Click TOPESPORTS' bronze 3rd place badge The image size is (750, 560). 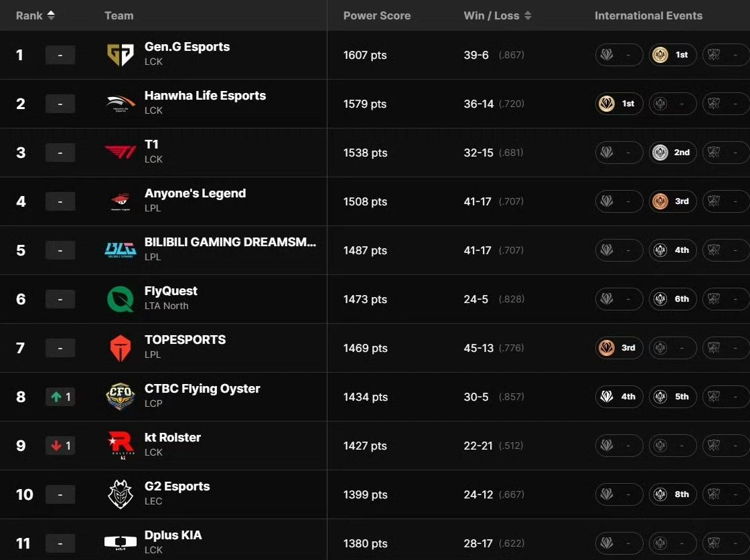pyautogui.click(x=619, y=348)
